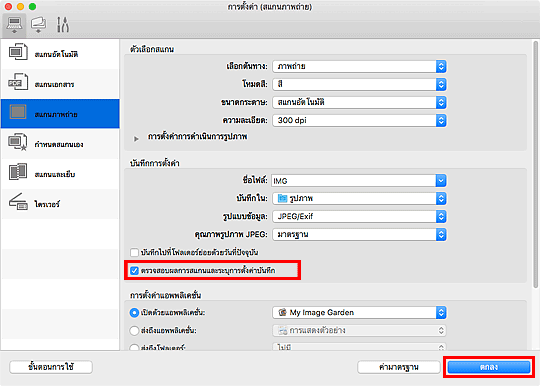This screenshot has height=386, width=540.
Task: Expand การตั้งค่าการดำเนินการรูปภาพ disclosure triangle
Action: click(x=136, y=139)
